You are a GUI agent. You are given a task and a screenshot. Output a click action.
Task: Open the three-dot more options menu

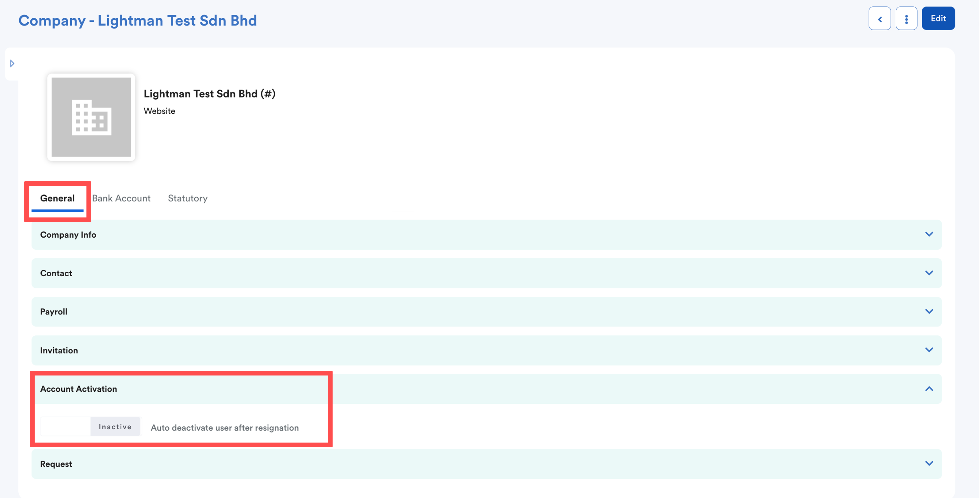[906, 19]
